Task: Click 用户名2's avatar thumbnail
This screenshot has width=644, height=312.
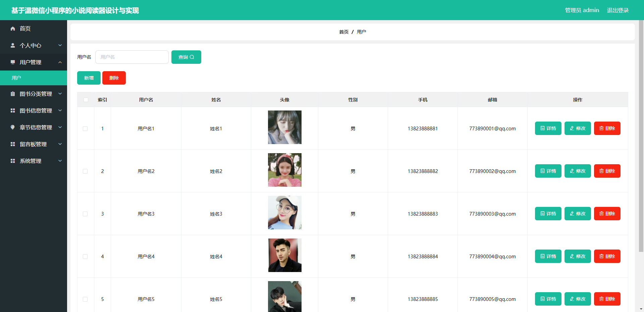Action: tap(284, 170)
